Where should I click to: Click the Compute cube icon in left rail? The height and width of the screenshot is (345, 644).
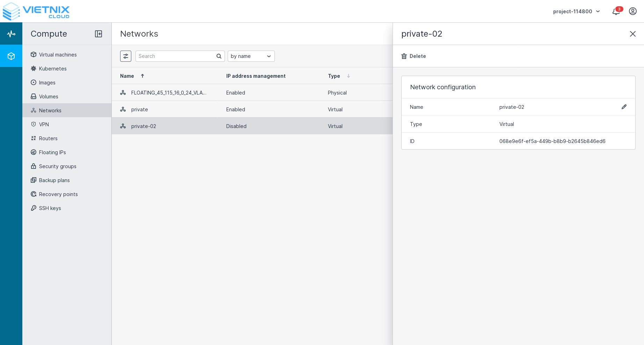pos(11,56)
